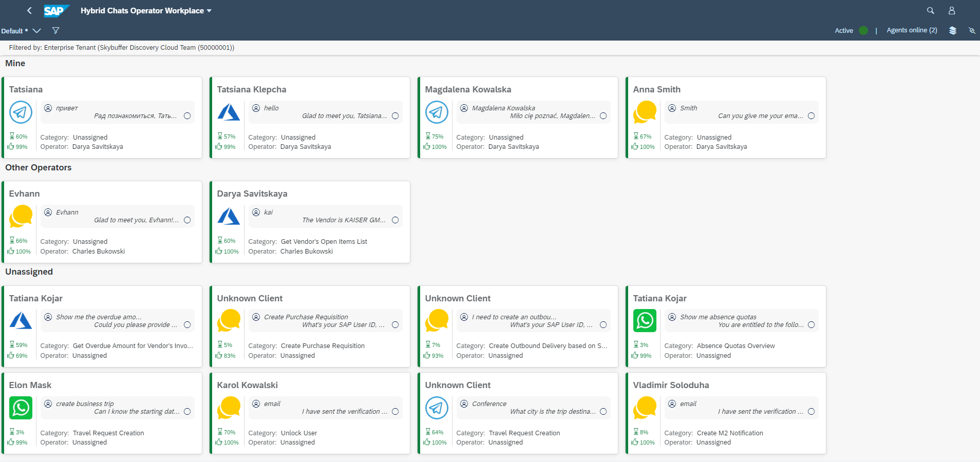Click 'Create M2 Notification' category text
This screenshot has width=980, height=462.
730,433
